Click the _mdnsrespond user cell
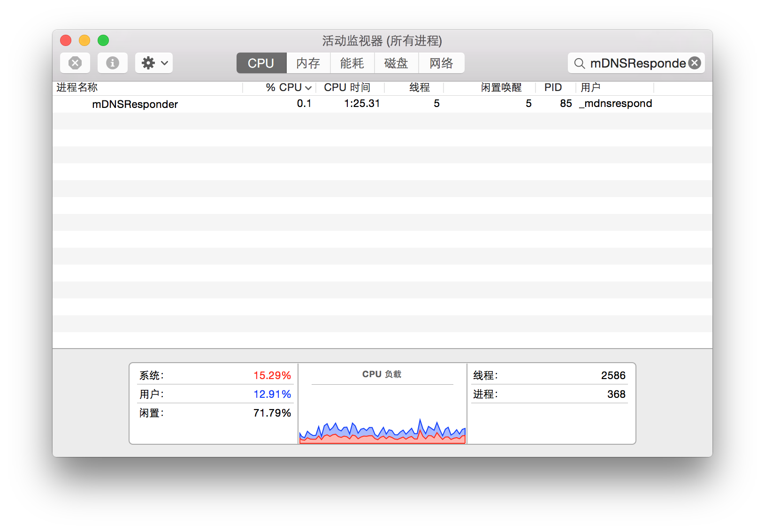The image size is (765, 532). click(616, 104)
